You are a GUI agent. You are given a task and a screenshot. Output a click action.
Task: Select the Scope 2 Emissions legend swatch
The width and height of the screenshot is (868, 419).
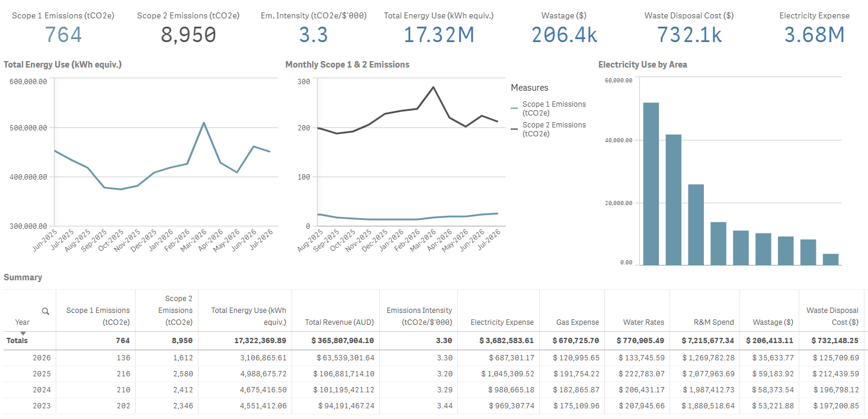pos(514,129)
